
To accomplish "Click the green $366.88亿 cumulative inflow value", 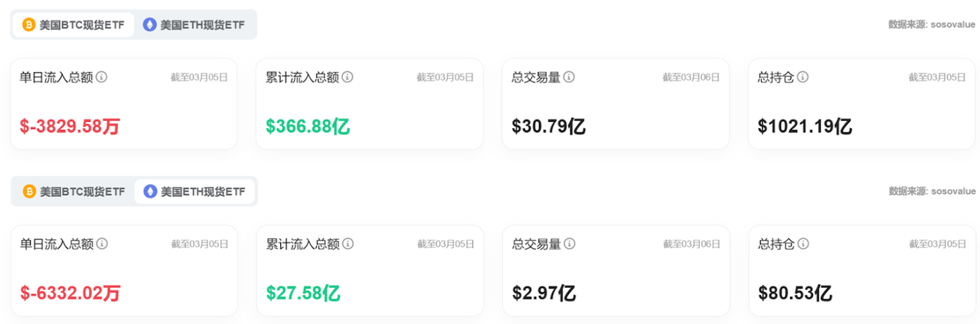I will pos(308,126).
